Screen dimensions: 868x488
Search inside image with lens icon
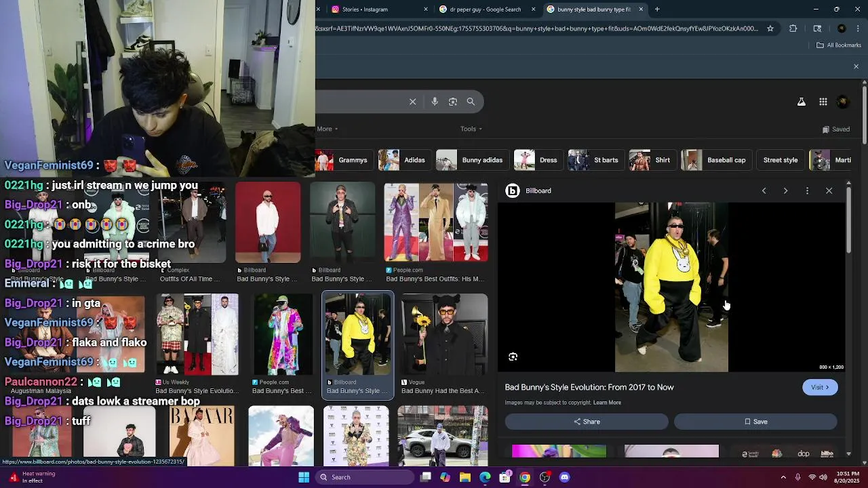513,357
